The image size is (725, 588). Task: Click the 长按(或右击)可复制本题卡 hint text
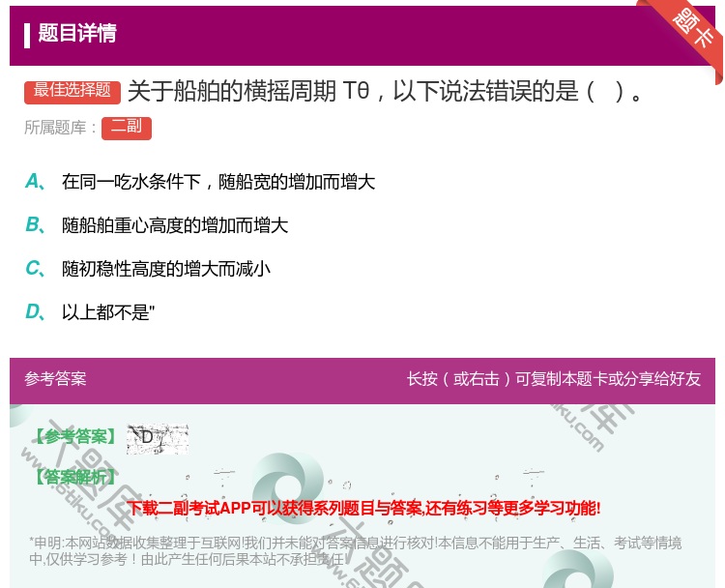click(554, 379)
